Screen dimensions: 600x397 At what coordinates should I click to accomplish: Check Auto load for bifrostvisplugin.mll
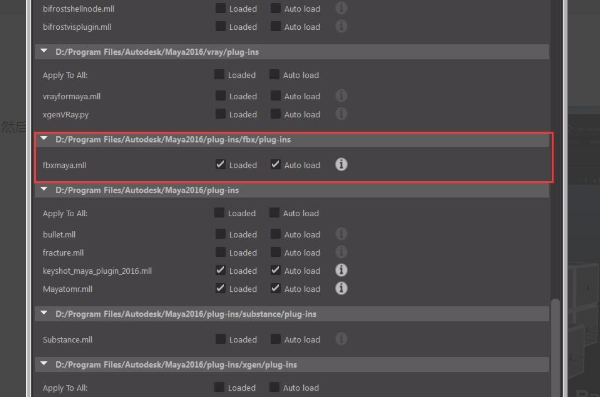click(276, 26)
